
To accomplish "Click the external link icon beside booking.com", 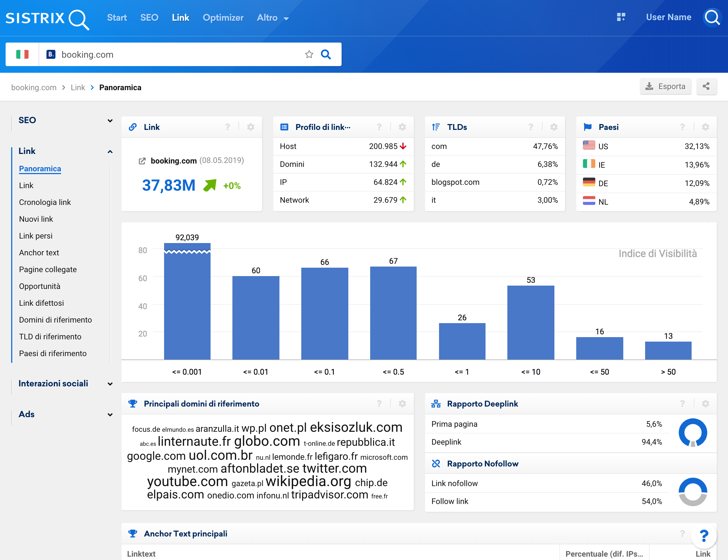I will [x=142, y=161].
